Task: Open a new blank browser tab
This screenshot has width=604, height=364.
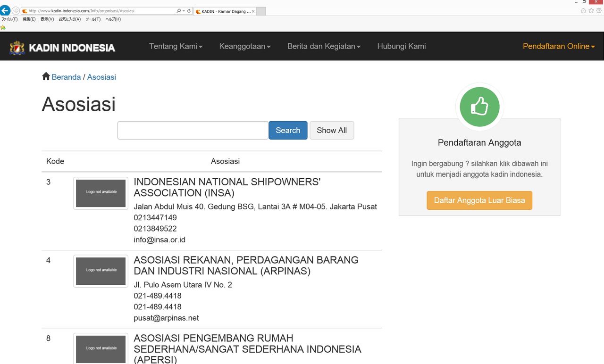Action: coord(261,11)
